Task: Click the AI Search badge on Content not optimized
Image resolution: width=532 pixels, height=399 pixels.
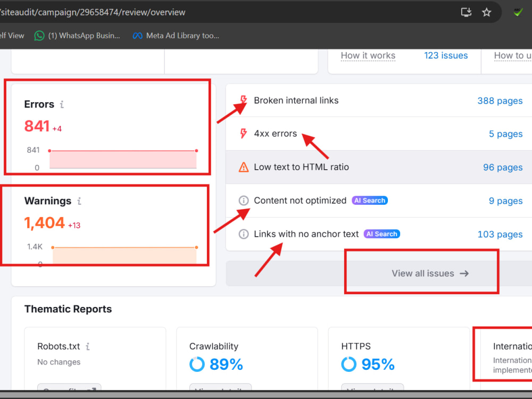Action: (x=370, y=201)
